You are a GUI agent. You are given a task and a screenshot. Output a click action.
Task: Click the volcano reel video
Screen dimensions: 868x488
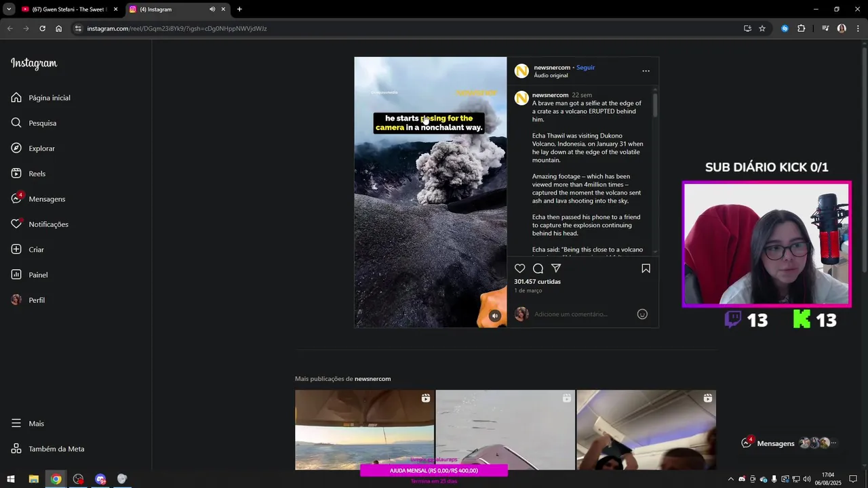click(430, 192)
